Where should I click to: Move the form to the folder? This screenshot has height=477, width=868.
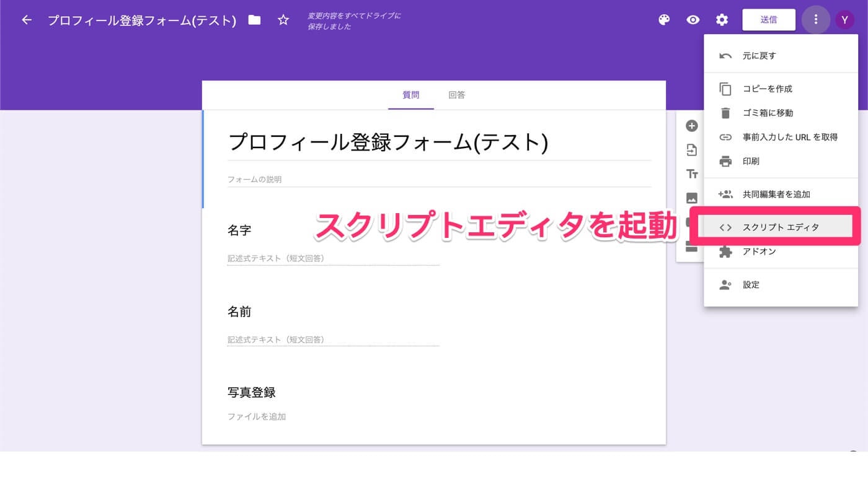tap(254, 20)
